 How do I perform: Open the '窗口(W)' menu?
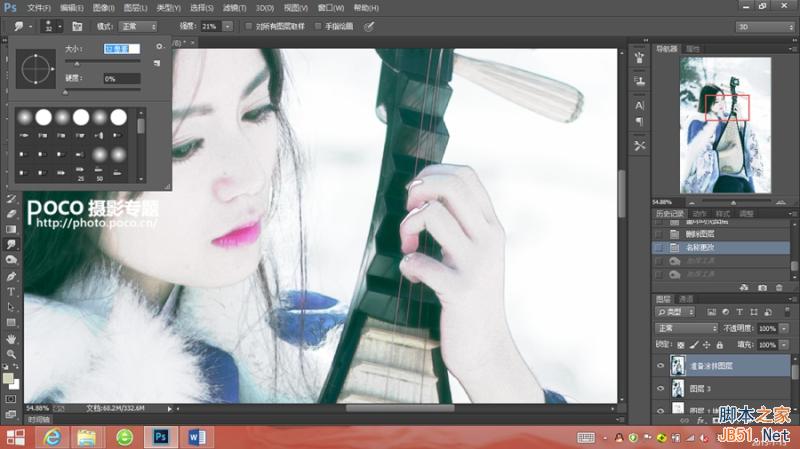(331, 8)
